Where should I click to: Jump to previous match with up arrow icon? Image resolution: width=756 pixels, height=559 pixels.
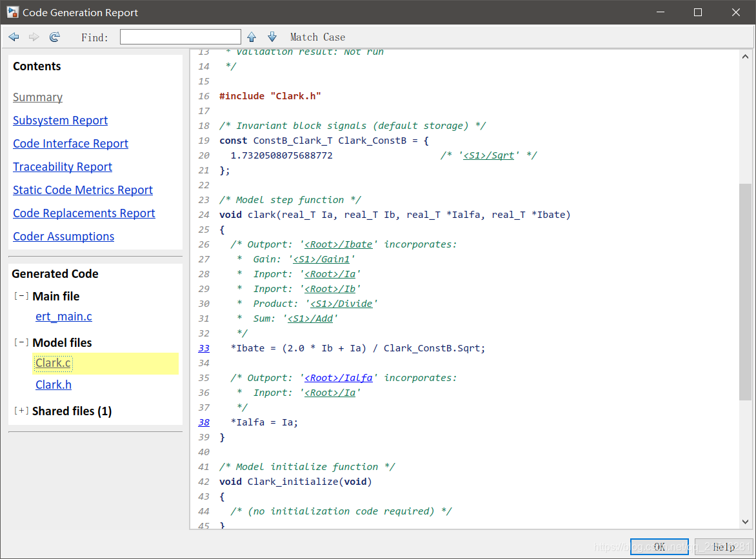pos(252,37)
